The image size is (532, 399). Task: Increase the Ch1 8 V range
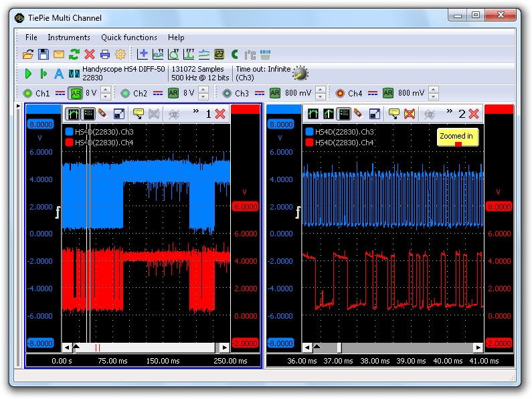106,90
